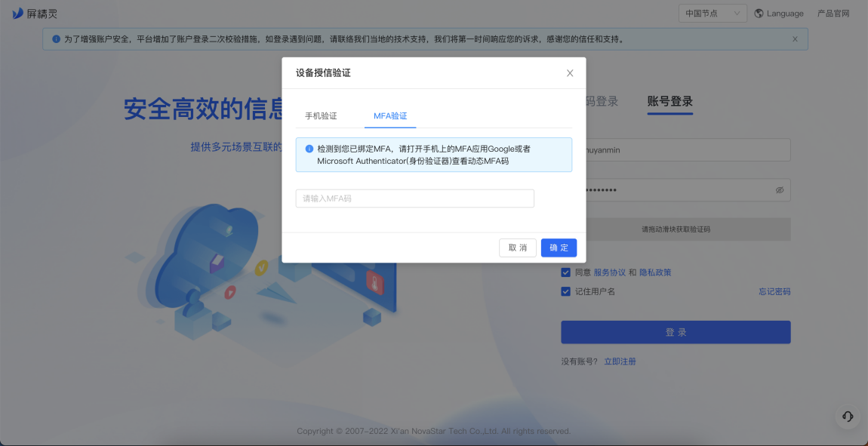Click the 取消 cancel button

click(x=518, y=248)
